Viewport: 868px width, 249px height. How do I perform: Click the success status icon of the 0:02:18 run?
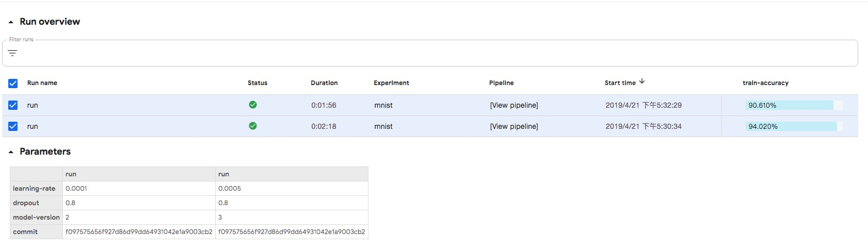(x=253, y=126)
